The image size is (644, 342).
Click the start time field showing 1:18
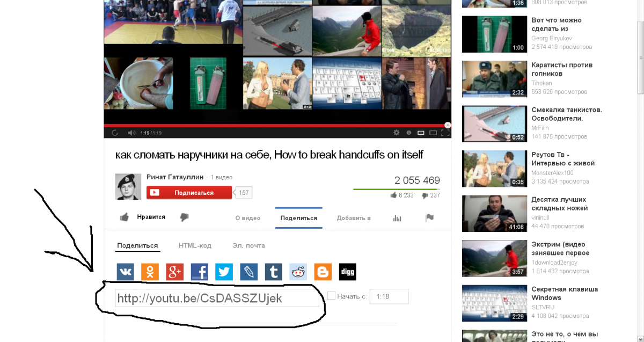pyautogui.click(x=389, y=296)
